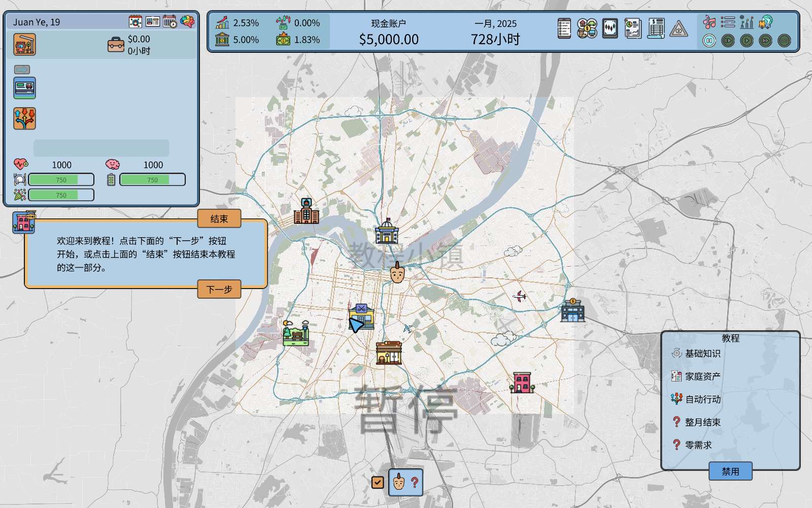Click the branching arrows decision icon
This screenshot has height=508, width=812.
pos(24,118)
